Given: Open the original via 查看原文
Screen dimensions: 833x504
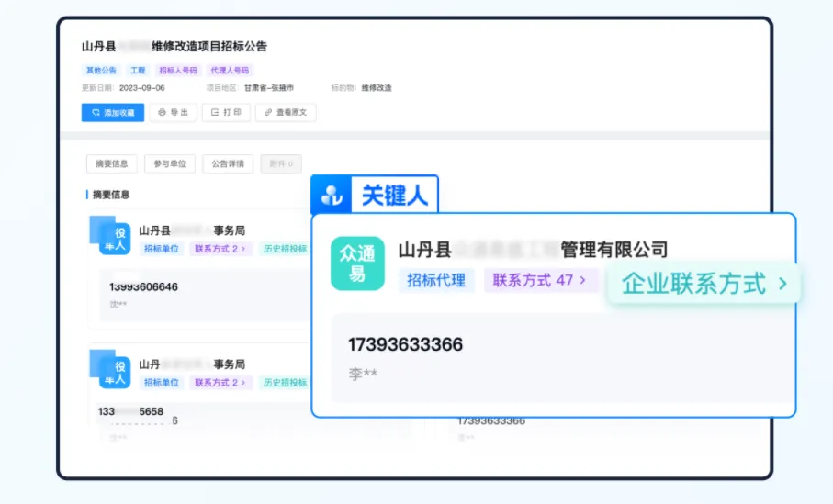Looking at the screenshot, I should coord(286,113).
